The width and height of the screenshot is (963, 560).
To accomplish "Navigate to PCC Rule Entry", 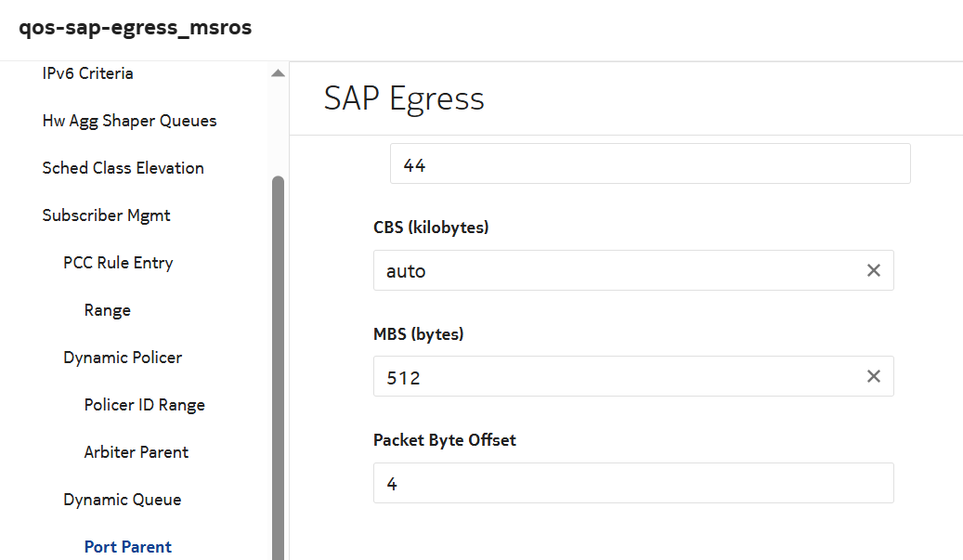I will pyautogui.click(x=118, y=263).
